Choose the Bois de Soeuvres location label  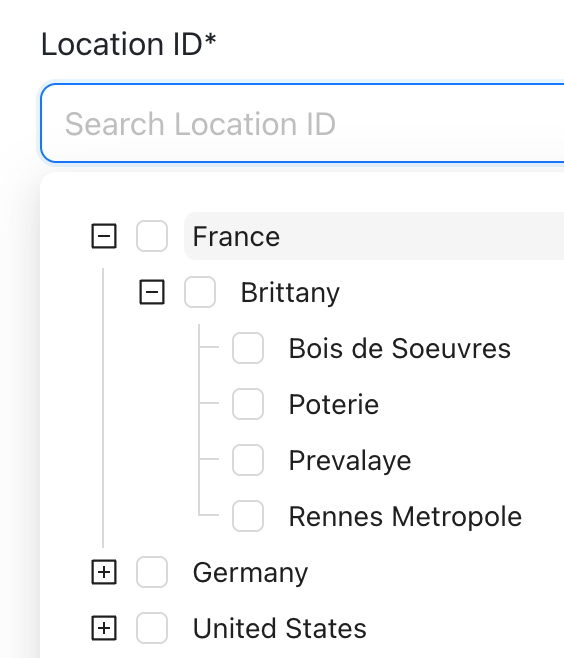pyautogui.click(x=400, y=348)
